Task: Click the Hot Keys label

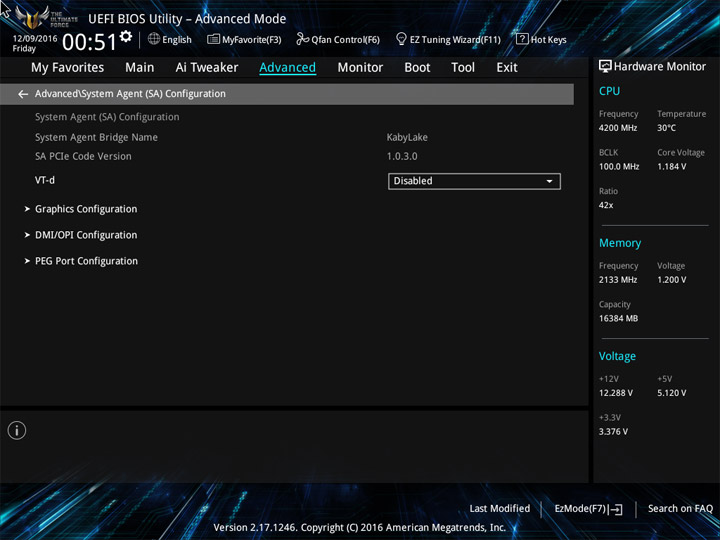Action: pyautogui.click(x=548, y=40)
